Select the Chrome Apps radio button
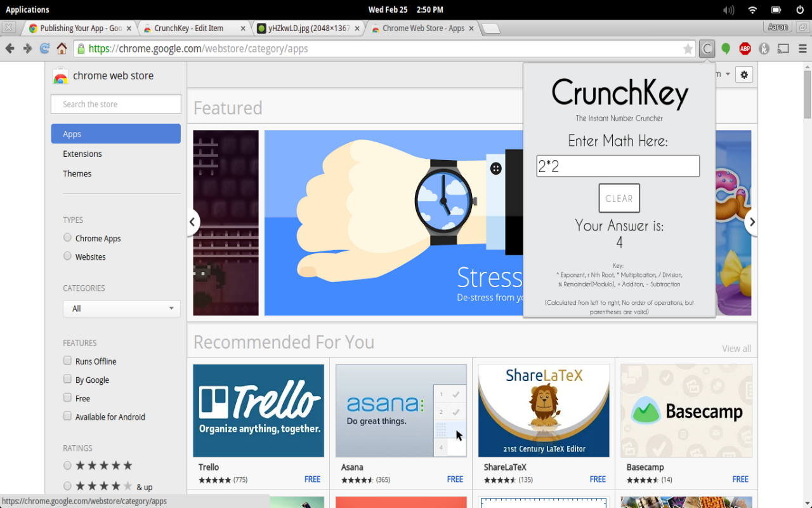Image resolution: width=812 pixels, height=508 pixels. (x=67, y=237)
